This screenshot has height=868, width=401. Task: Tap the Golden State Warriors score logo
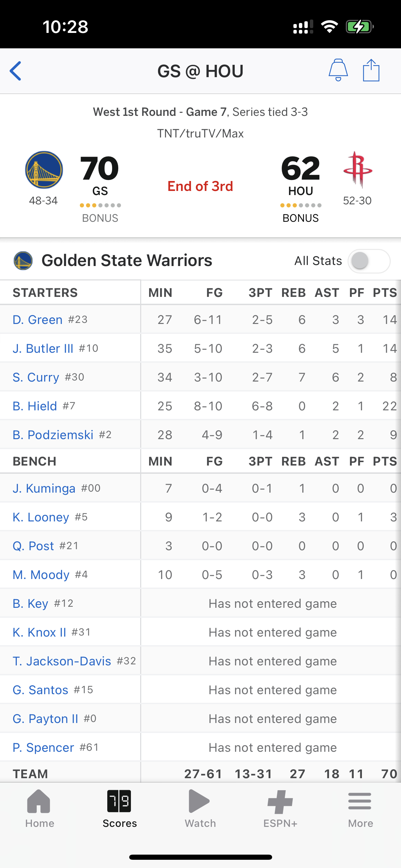(x=44, y=170)
